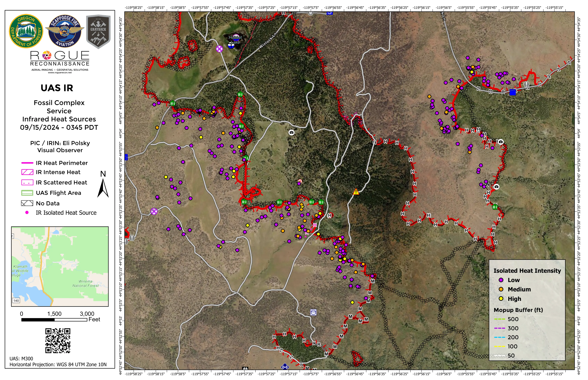Click the 'Infrared Heat Sources' subtitle
The image size is (588, 380).
[x=59, y=119]
